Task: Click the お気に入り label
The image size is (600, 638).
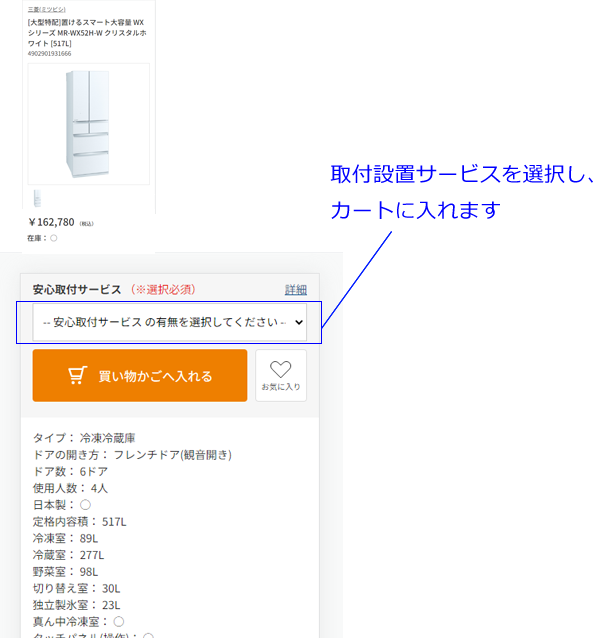Action: click(x=281, y=386)
